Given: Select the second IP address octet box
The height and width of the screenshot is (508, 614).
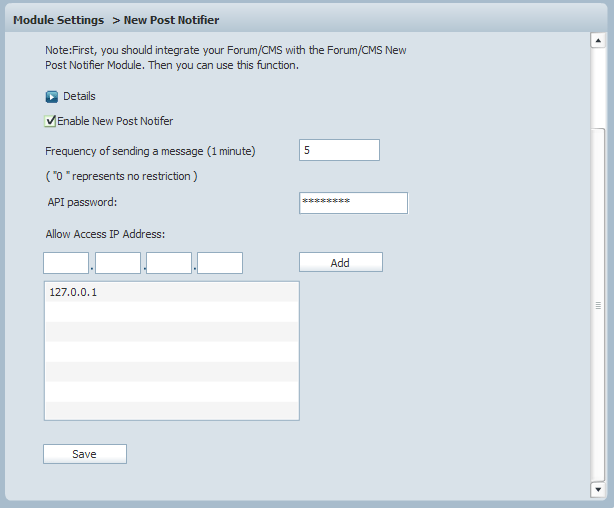Looking at the screenshot, I should point(118,263).
